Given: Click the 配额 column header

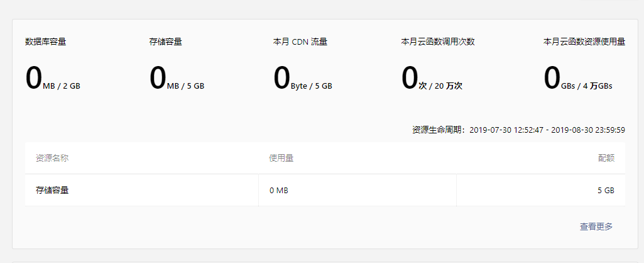Looking at the screenshot, I should [x=606, y=158].
